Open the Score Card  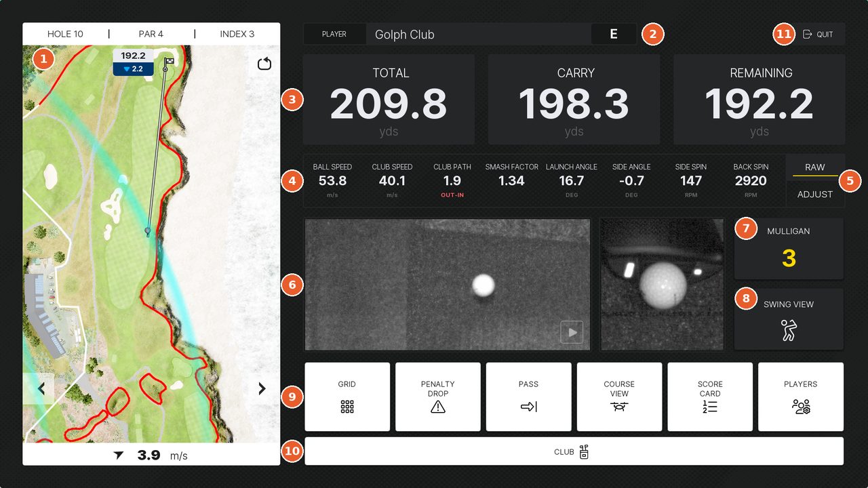(x=710, y=396)
